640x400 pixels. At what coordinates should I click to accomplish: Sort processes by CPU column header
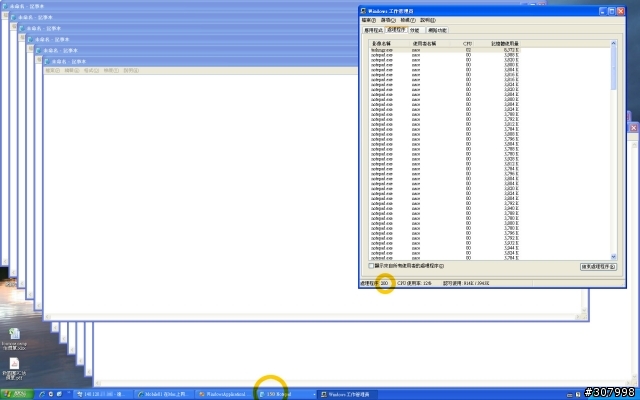(462, 43)
